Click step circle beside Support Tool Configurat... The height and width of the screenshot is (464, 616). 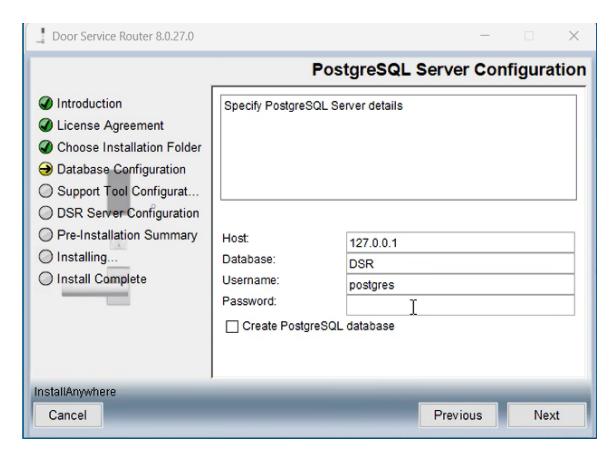pos(46,191)
